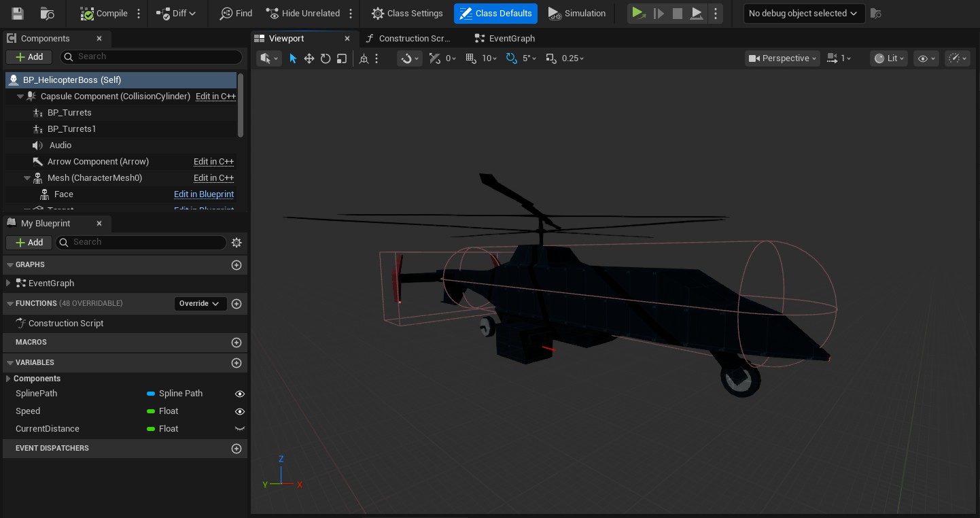Click the Browse to asset icon
Image resolution: width=980 pixels, height=518 pixels.
(47, 14)
